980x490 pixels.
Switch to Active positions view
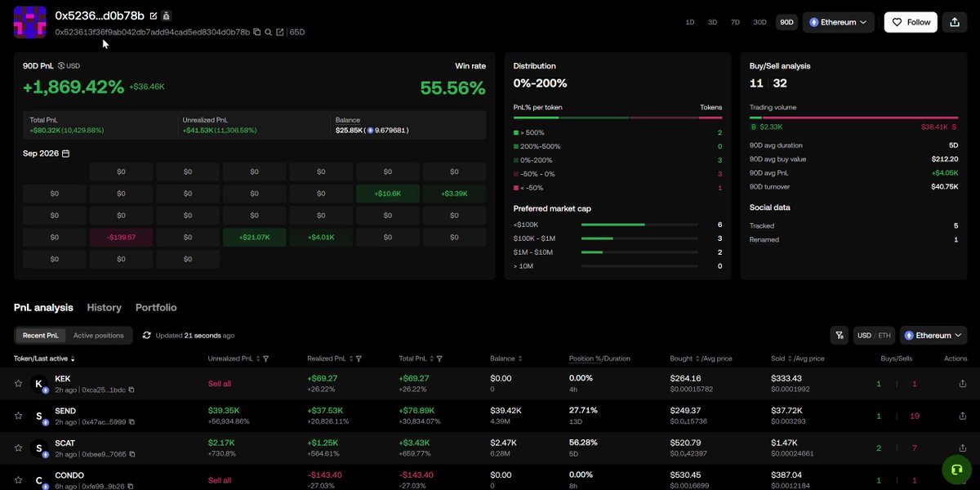coord(99,336)
